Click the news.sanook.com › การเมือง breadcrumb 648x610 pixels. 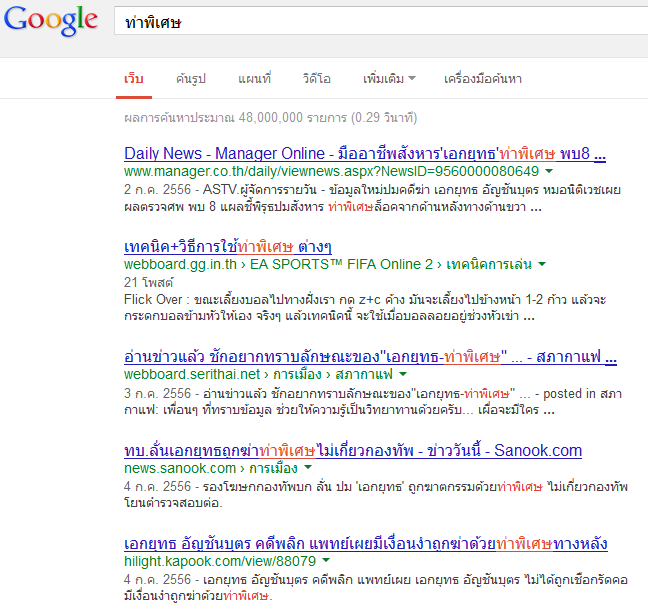coord(211,468)
